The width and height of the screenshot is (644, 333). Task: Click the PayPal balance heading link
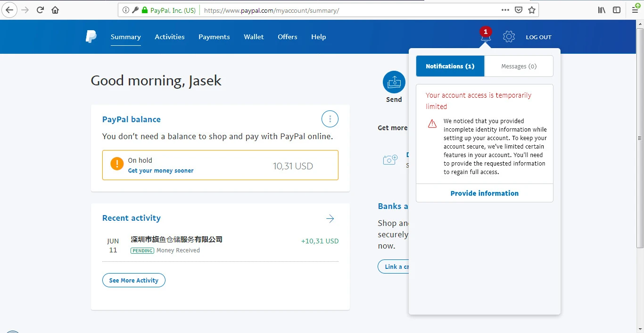[132, 119]
